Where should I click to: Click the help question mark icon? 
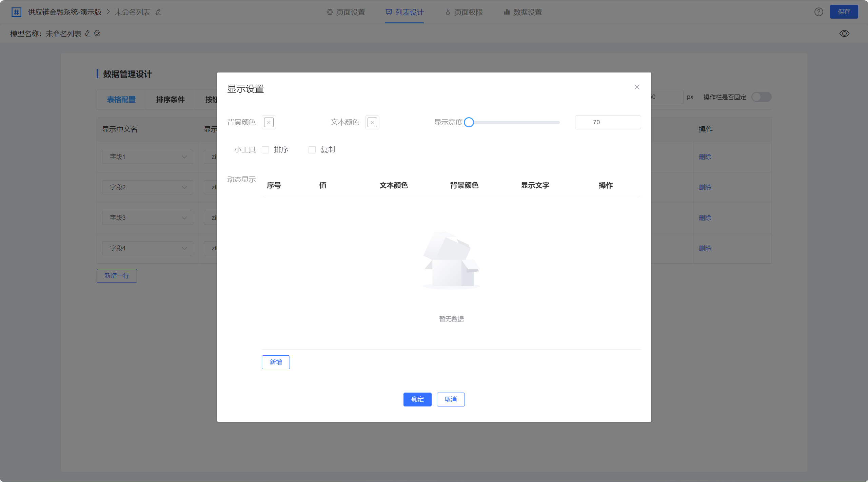point(818,12)
